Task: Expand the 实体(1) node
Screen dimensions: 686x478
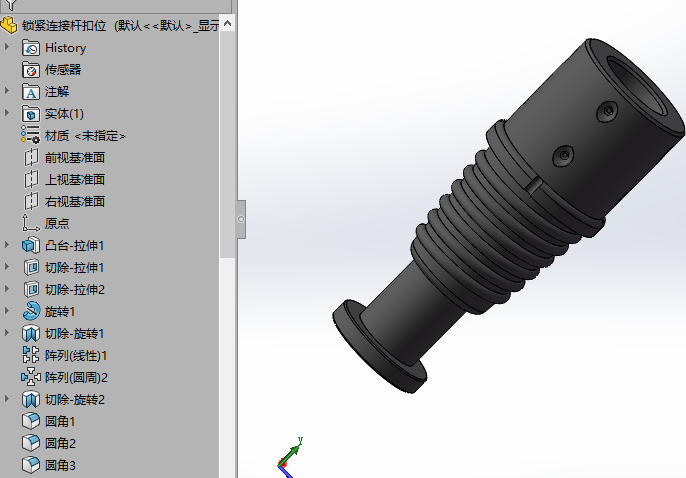Action: click(x=7, y=113)
